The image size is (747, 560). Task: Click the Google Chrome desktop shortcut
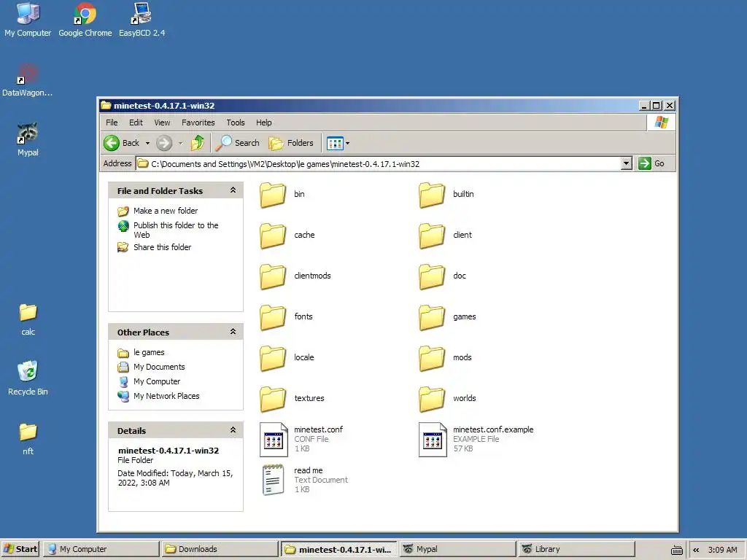tap(85, 20)
